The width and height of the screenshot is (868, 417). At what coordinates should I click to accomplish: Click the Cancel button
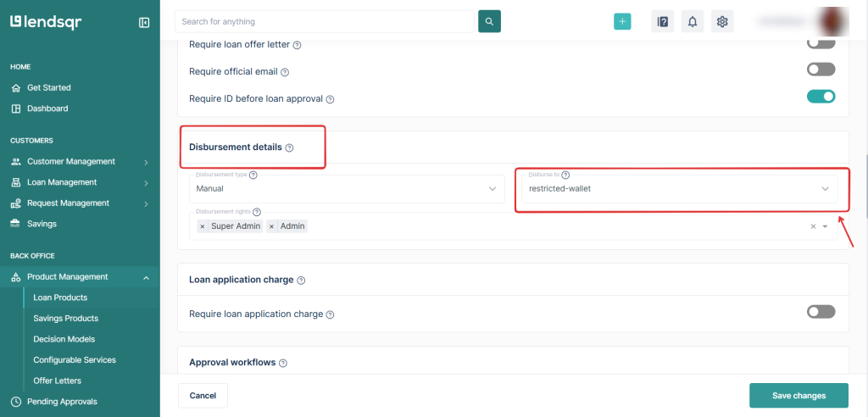pyautogui.click(x=203, y=396)
